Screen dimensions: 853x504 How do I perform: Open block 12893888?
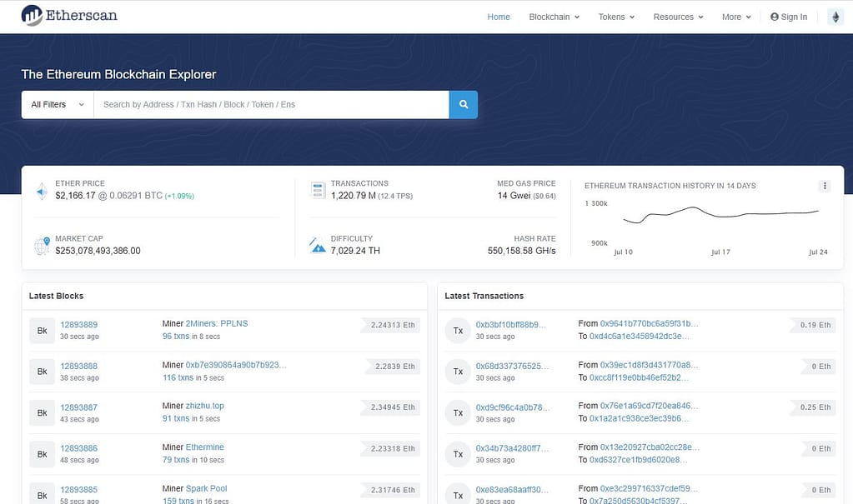click(79, 366)
